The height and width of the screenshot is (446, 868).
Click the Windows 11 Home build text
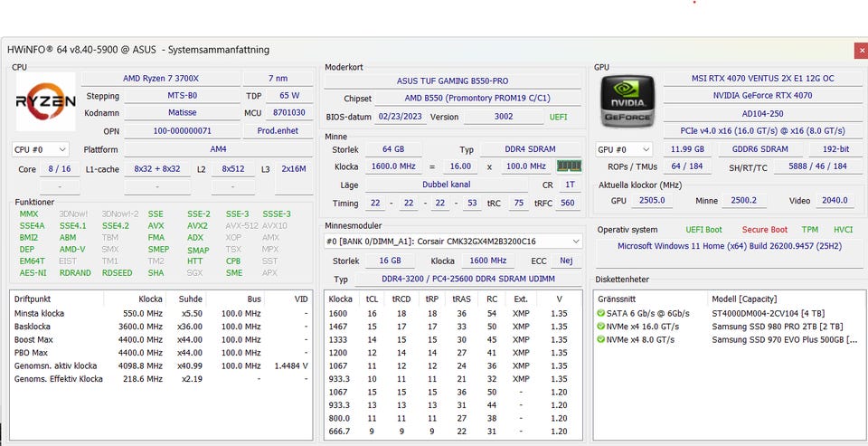[730, 247]
